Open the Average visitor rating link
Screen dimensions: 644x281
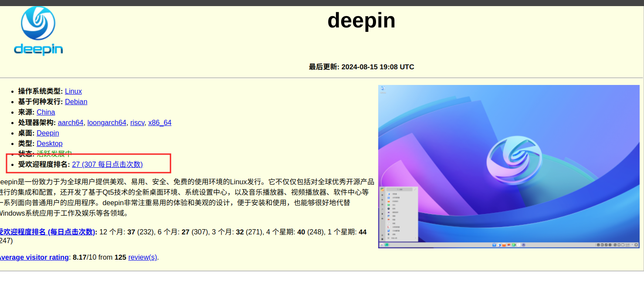[34, 257]
